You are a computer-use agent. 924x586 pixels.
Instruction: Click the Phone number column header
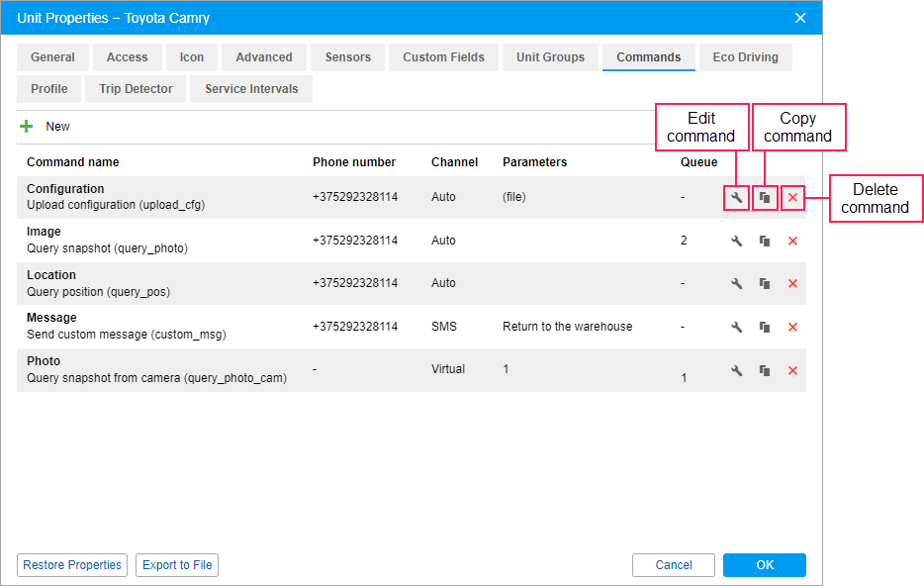click(x=353, y=162)
